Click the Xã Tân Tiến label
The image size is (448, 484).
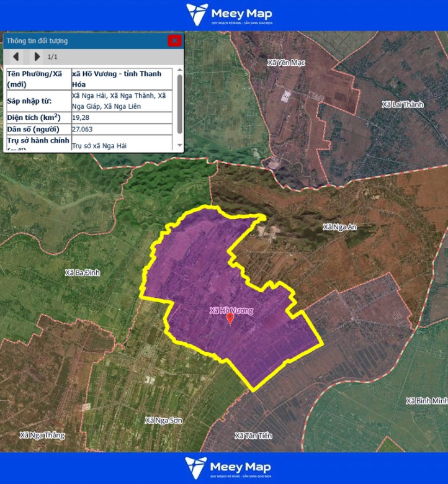253,436
